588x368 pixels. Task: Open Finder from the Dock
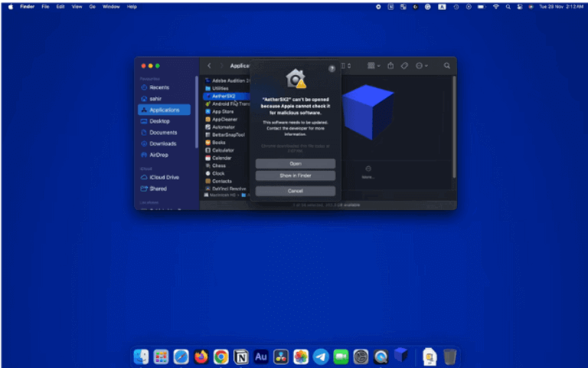coord(141,356)
